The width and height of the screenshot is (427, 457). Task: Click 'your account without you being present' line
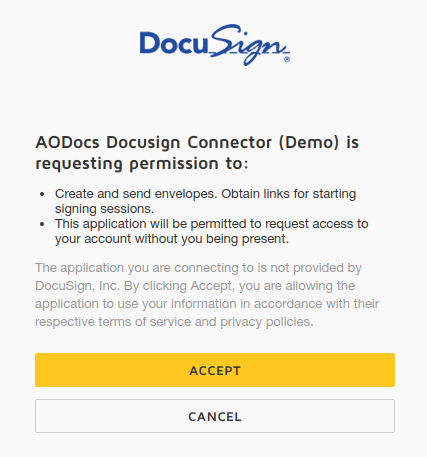click(172, 239)
